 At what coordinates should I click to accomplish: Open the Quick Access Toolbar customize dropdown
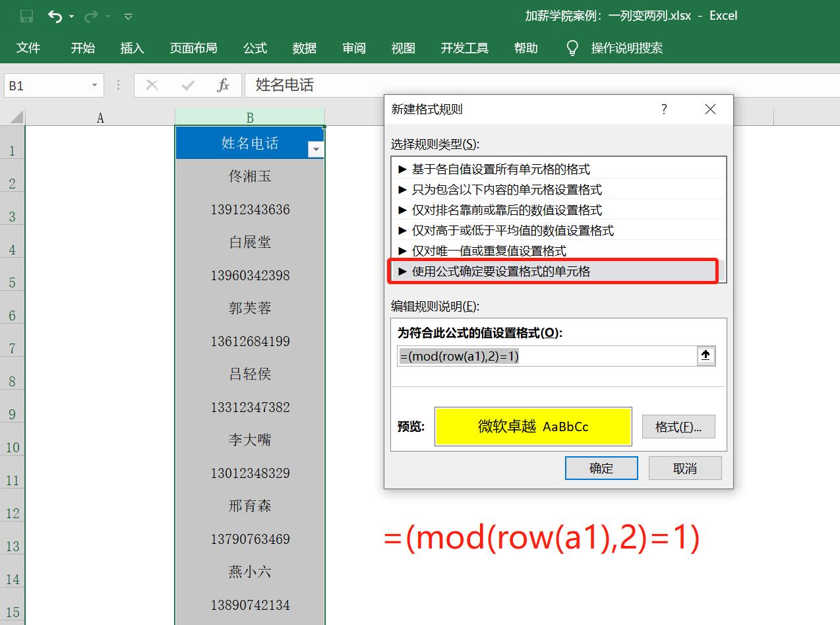point(129,16)
